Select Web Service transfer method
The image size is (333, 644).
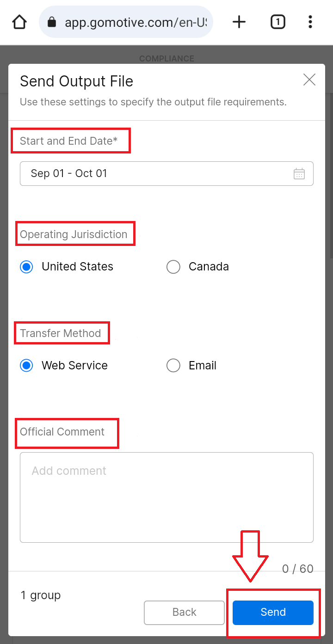tap(64, 366)
